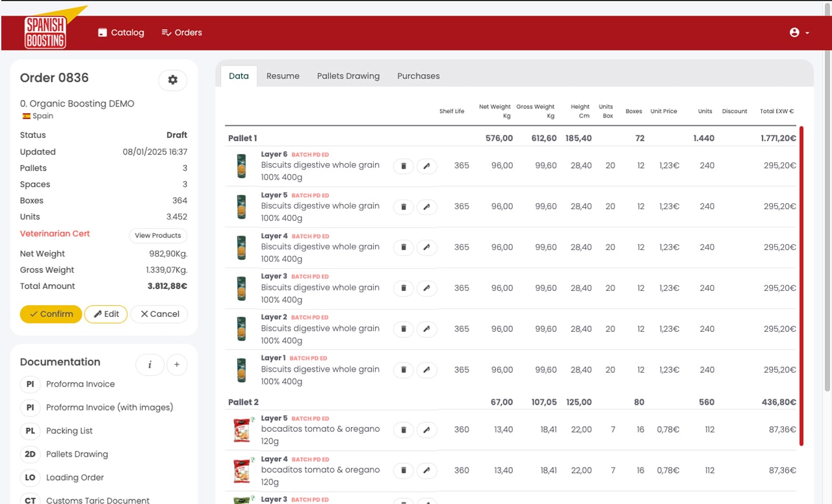Edit Layer 4 bocaditos tomato & oregano row

[426, 471]
